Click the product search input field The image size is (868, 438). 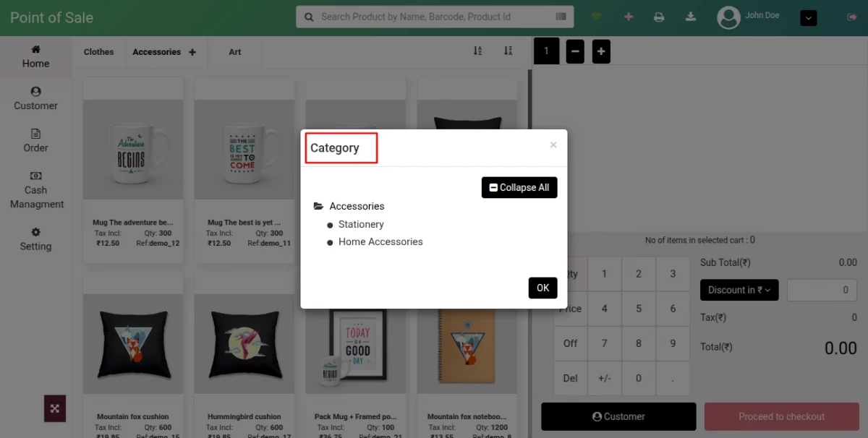click(435, 17)
